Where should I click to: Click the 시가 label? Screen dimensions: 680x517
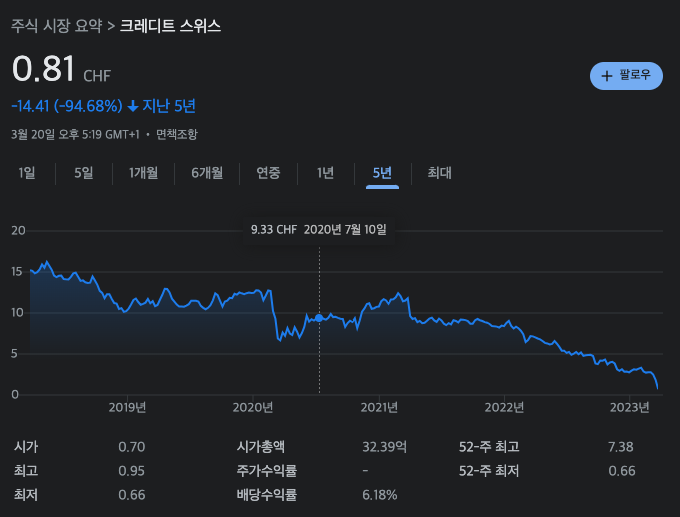[26, 447]
